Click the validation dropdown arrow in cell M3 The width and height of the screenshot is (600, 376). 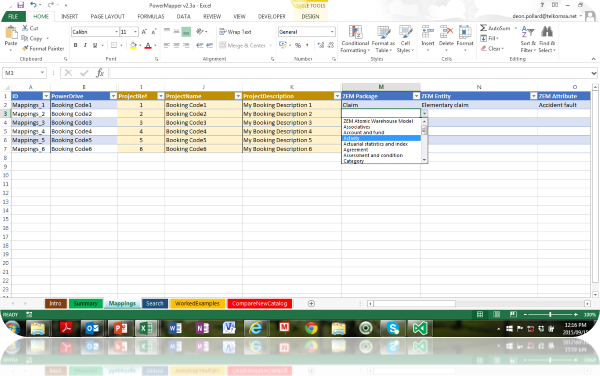click(424, 114)
